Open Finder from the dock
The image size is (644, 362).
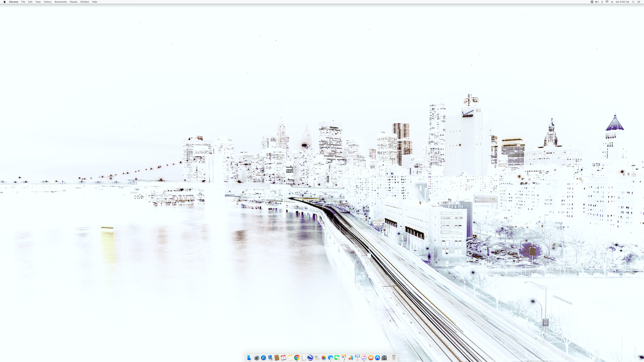[x=250, y=357]
